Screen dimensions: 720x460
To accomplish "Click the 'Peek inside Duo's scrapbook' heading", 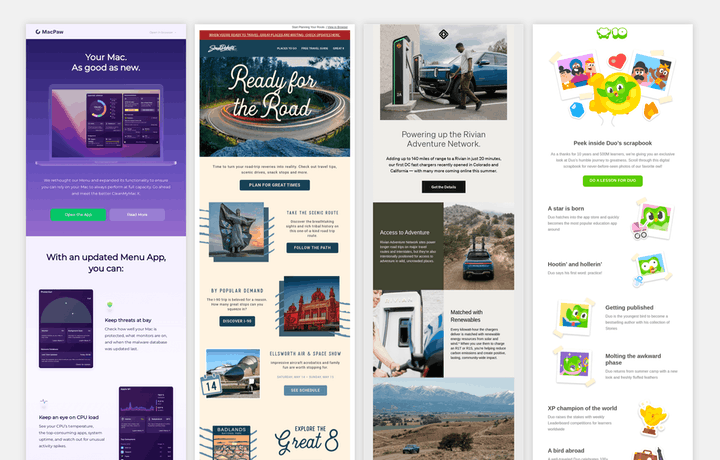I will click(x=613, y=143).
